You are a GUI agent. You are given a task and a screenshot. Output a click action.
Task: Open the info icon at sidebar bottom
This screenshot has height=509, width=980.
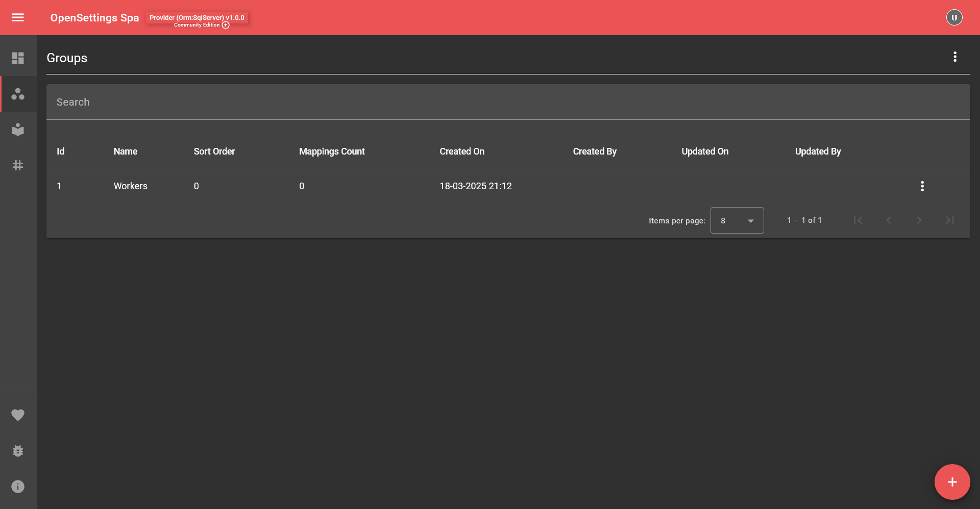pyautogui.click(x=18, y=487)
